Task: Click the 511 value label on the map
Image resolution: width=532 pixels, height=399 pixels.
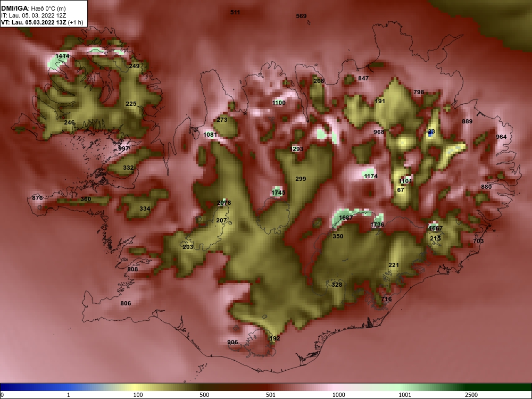Action: pos(235,12)
